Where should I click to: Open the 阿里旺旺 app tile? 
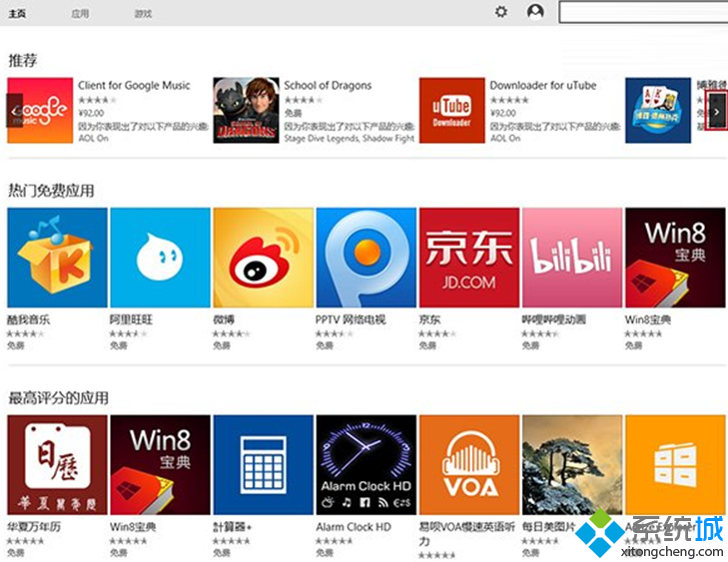160,258
